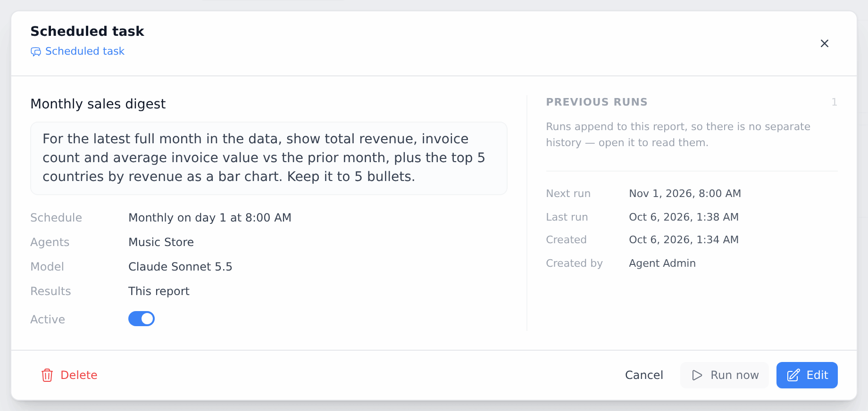868x411 pixels.
Task: Toggle the Active switch off
Action: pos(142,319)
